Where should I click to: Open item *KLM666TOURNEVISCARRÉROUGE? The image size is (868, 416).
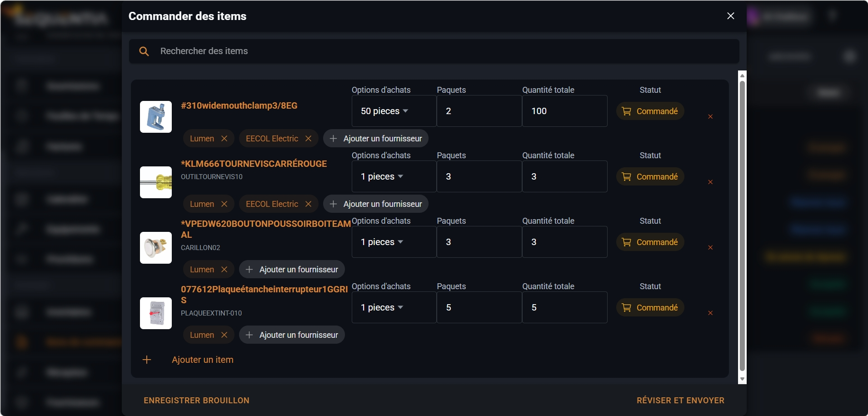pyautogui.click(x=254, y=164)
